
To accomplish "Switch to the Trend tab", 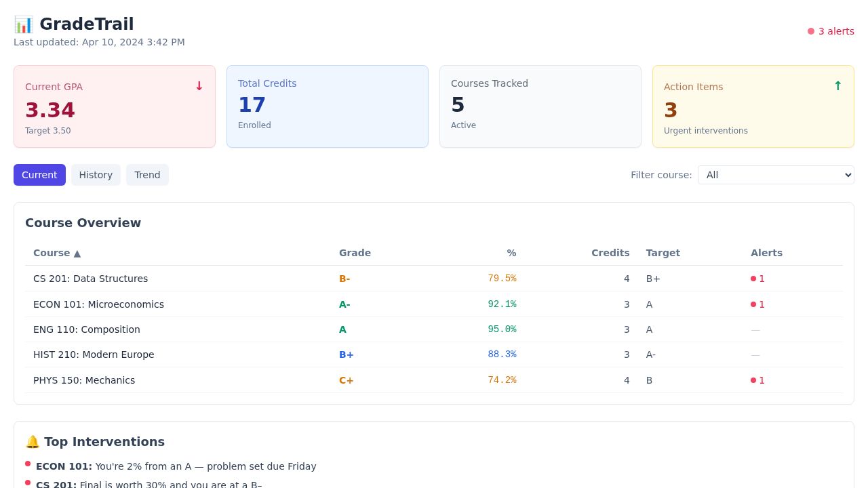I will 147,175.
